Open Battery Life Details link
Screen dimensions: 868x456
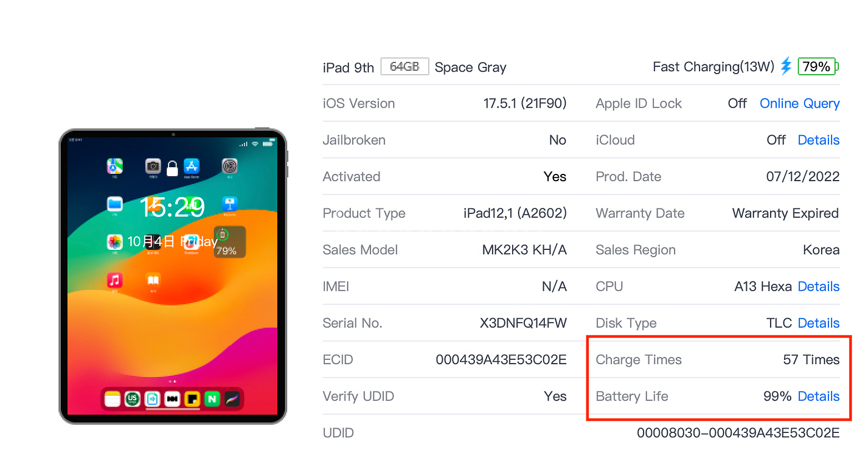pos(818,396)
